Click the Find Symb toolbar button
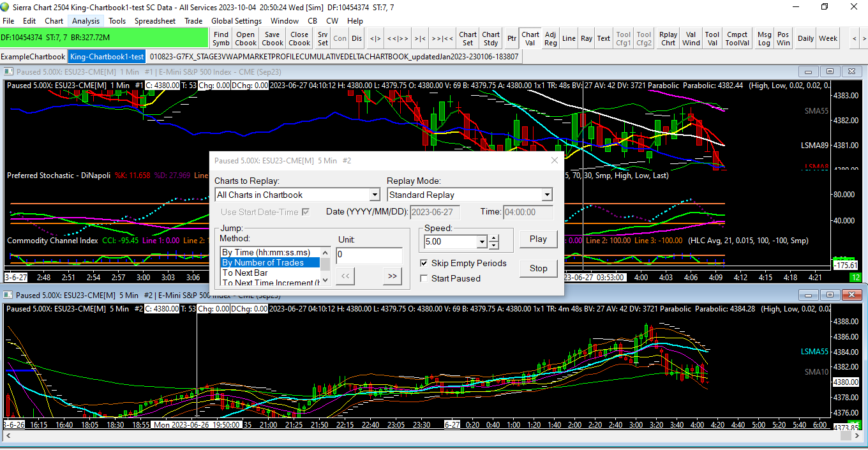The image size is (868, 450). pyautogui.click(x=221, y=38)
